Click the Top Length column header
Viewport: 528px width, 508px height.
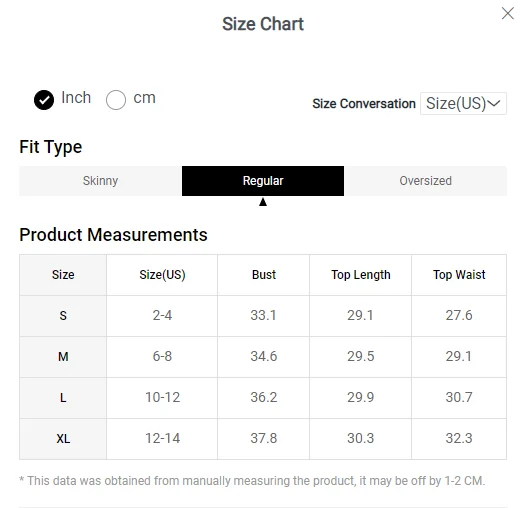(x=361, y=275)
